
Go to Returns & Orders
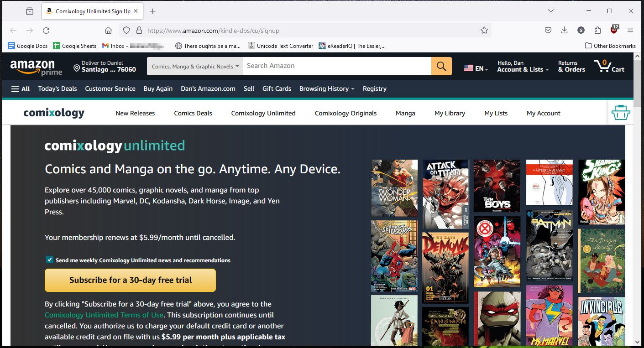click(x=571, y=67)
